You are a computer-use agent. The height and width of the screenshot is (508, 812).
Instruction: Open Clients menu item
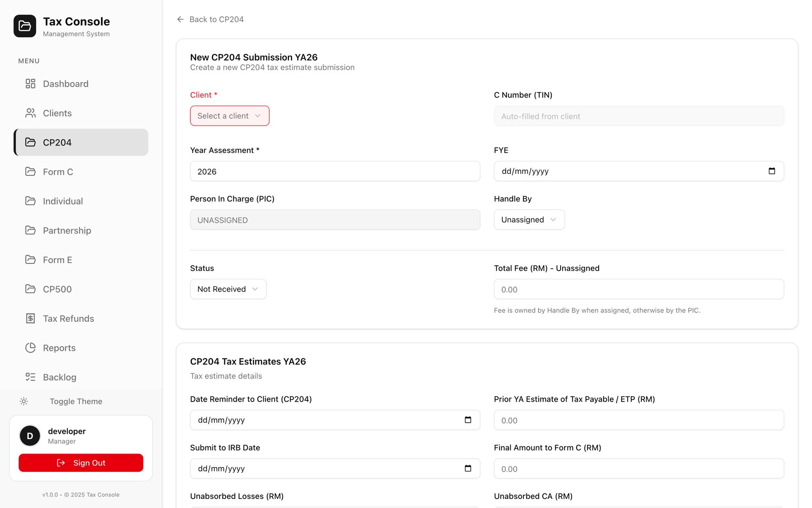pyautogui.click(x=81, y=113)
